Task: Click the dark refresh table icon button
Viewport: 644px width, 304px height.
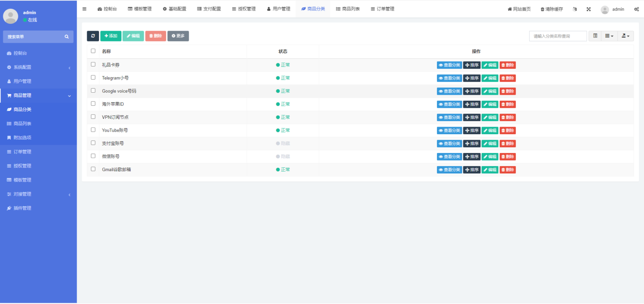Action: pyautogui.click(x=93, y=36)
